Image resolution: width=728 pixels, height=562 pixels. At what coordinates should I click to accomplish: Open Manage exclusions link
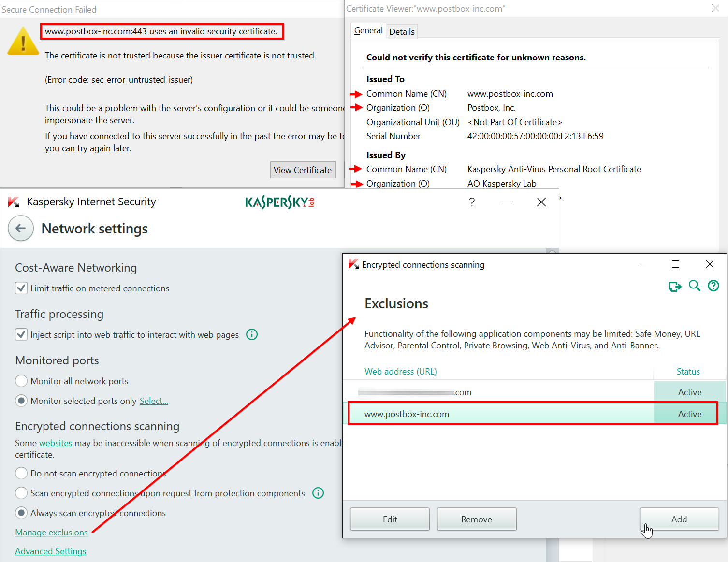[x=51, y=532]
